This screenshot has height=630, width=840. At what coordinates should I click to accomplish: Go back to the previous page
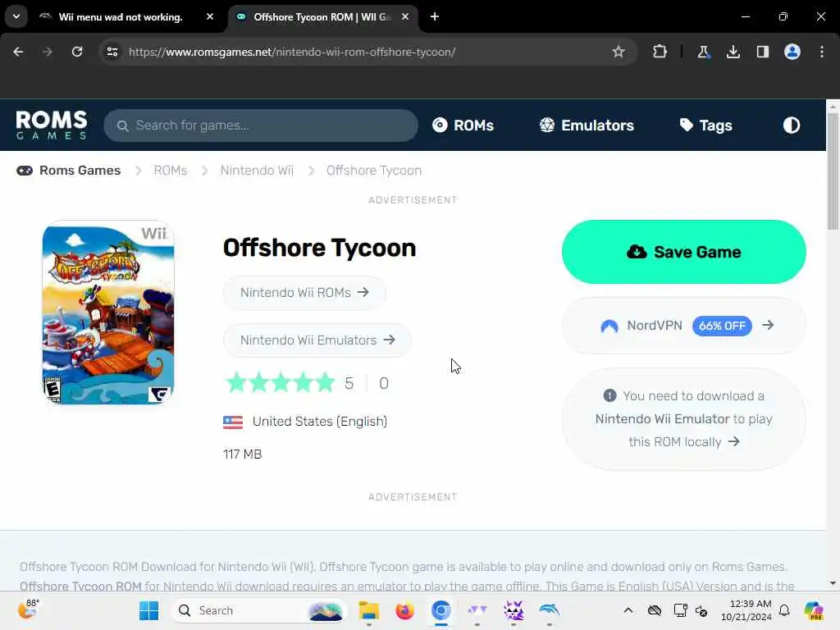tap(18, 52)
